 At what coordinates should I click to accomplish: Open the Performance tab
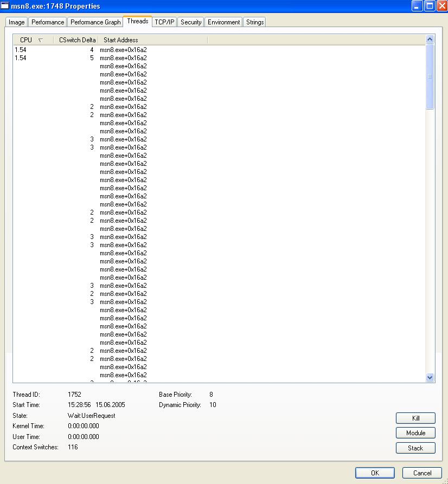pos(48,22)
